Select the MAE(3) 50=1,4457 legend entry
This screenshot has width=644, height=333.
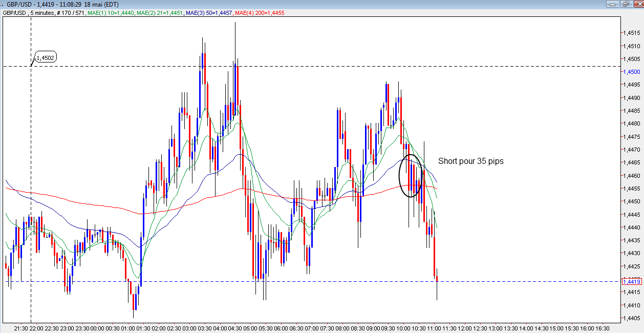209,13
